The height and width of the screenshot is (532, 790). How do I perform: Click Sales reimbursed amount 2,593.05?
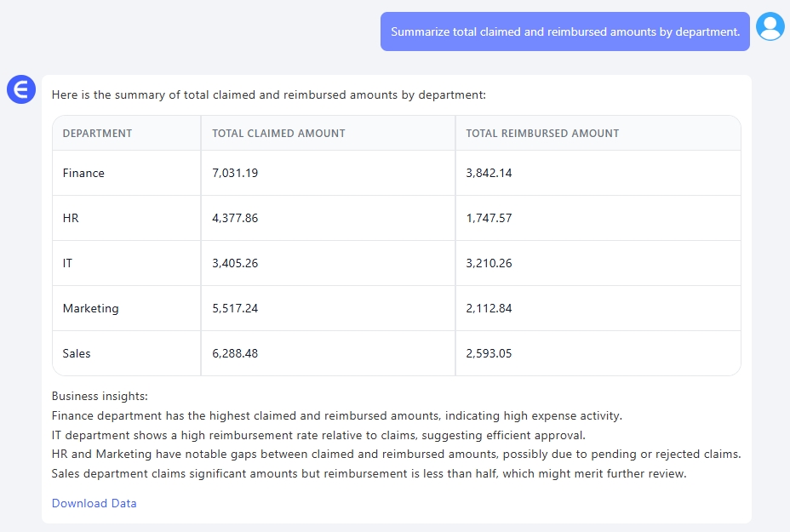[x=489, y=353]
